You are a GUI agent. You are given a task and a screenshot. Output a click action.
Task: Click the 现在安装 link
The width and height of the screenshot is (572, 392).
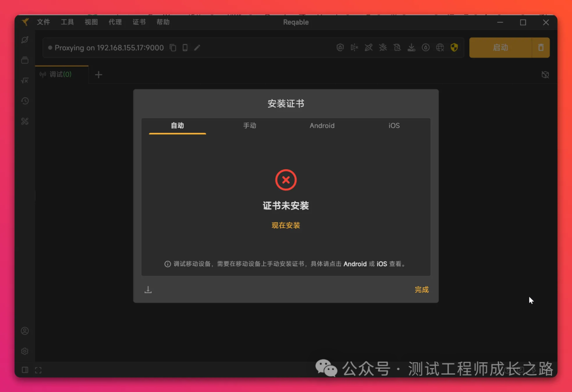[x=286, y=225]
